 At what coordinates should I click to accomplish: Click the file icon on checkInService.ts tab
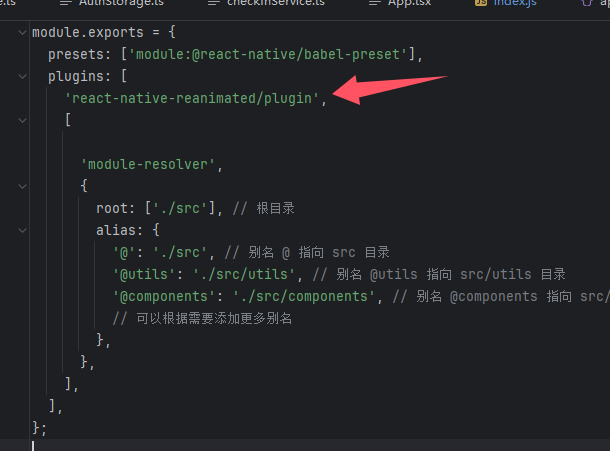click(214, 3)
